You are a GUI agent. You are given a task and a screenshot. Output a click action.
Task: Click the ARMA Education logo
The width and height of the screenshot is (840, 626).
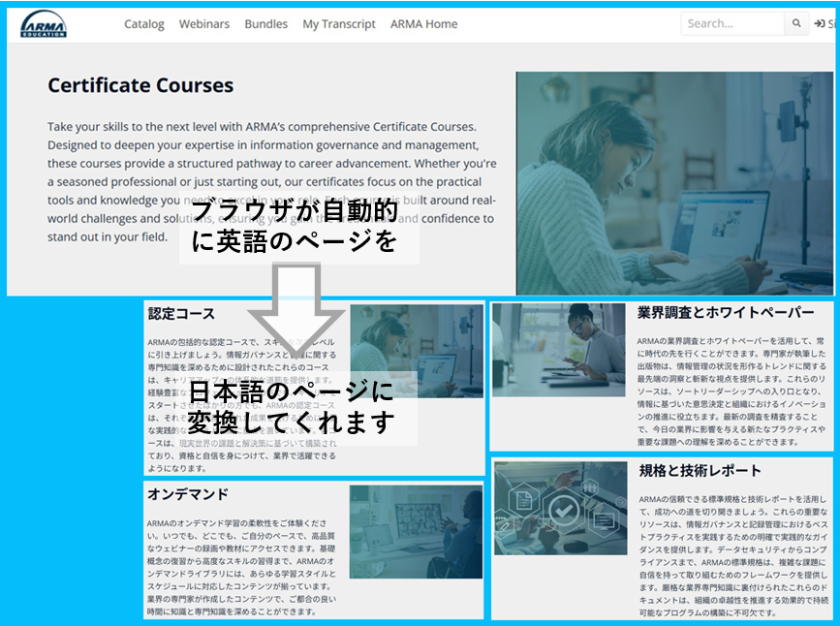pyautogui.click(x=44, y=24)
